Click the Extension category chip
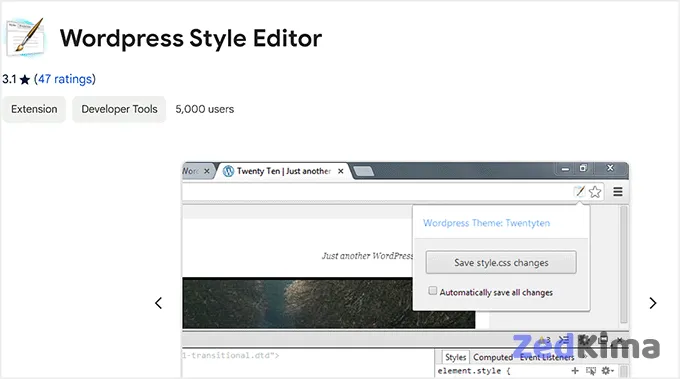The image size is (680, 379). pos(34,109)
